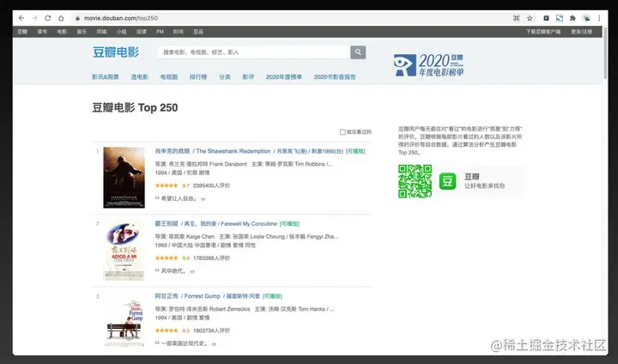Image resolution: width=618 pixels, height=364 pixels.
Task: Click the QR code icon in address bar
Action: click(x=517, y=18)
